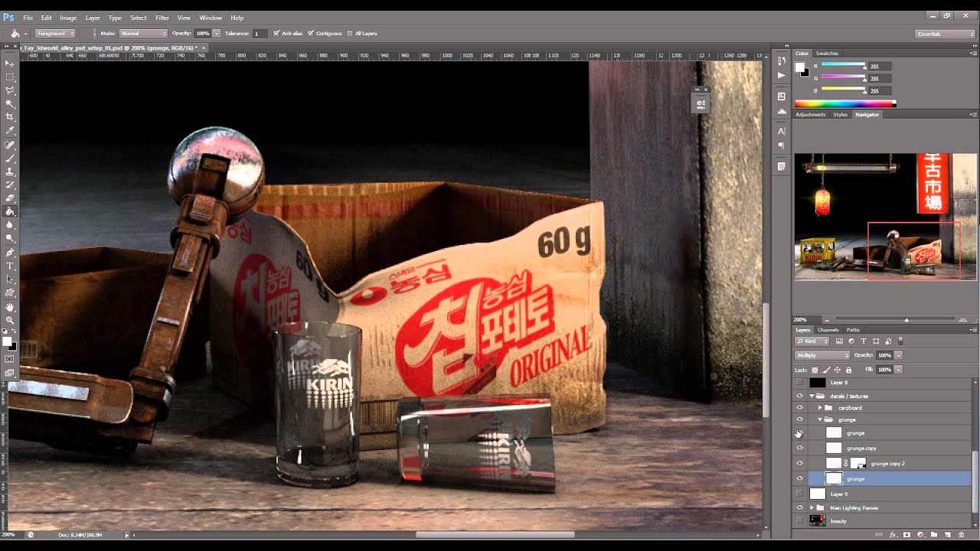The height and width of the screenshot is (551, 980).
Task: Select the Clone Stamp tool
Action: coord(10,171)
